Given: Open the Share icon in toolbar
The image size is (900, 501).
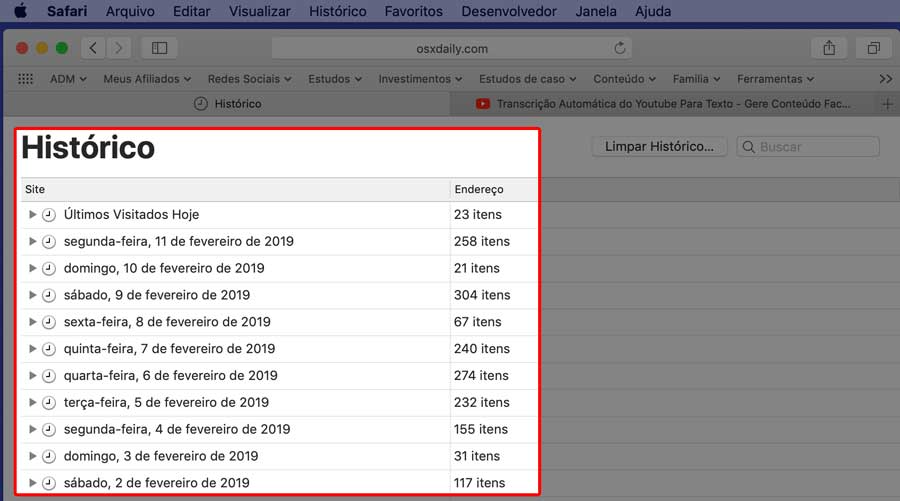Looking at the screenshot, I should click(x=829, y=48).
